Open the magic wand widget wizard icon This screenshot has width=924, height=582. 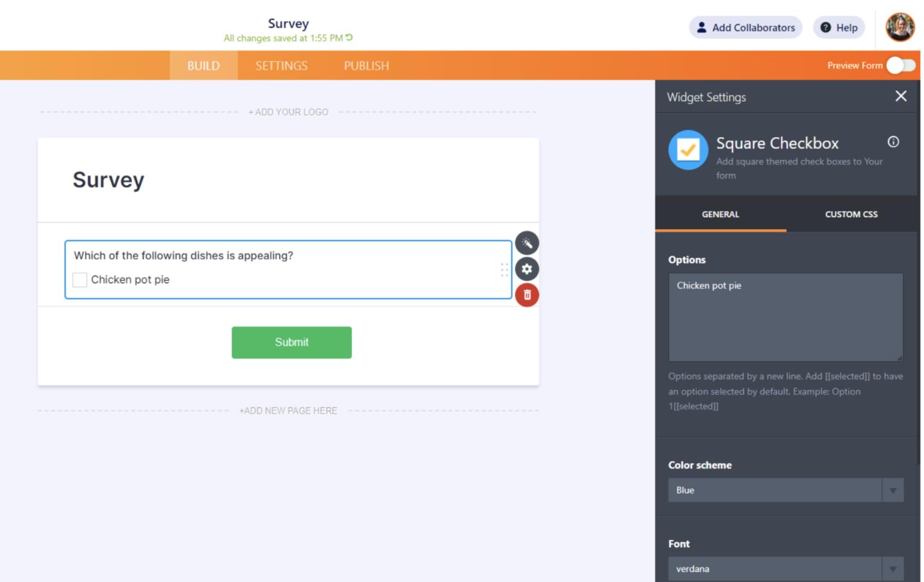[x=526, y=243]
